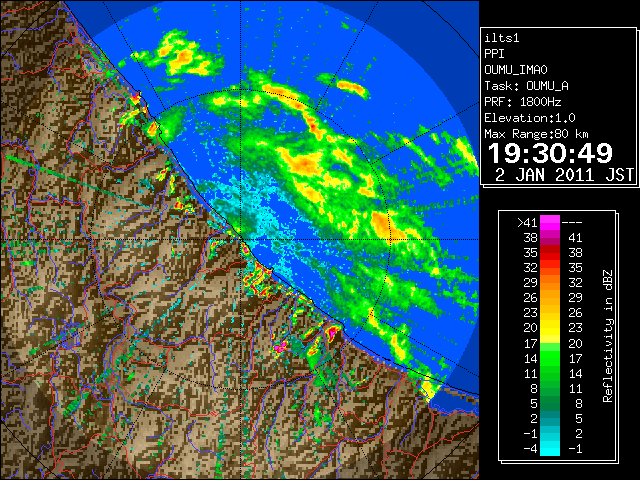
Task: Click the radar center where the dotted lines cross
Action: click(x=241, y=240)
